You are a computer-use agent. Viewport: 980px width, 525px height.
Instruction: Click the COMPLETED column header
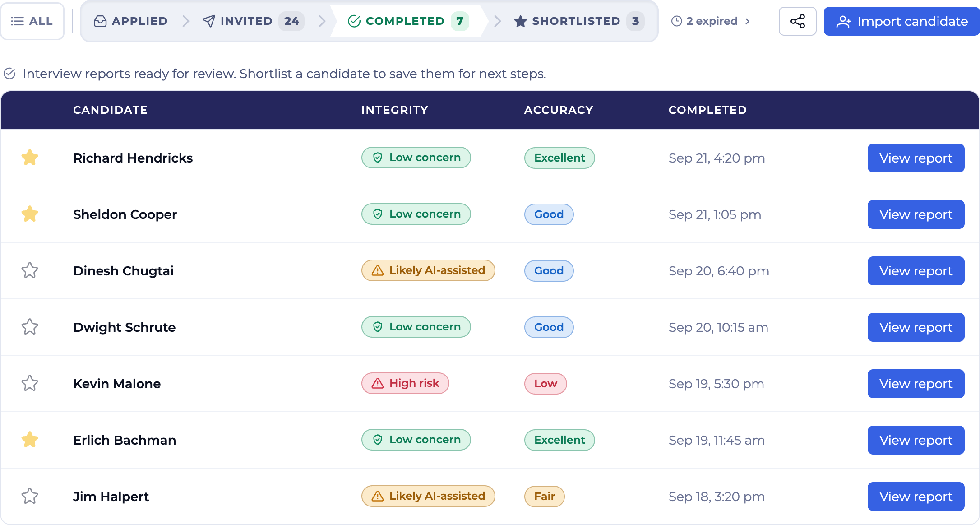707,110
